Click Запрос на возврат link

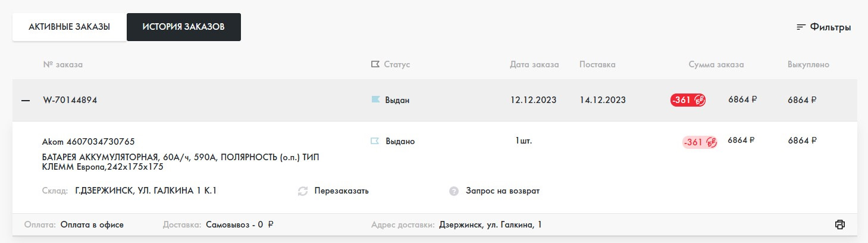pos(503,191)
